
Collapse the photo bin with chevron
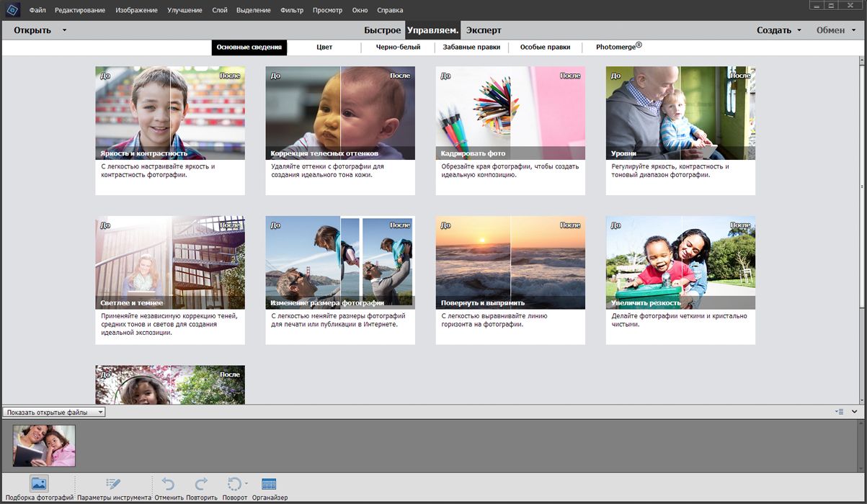click(855, 411)
